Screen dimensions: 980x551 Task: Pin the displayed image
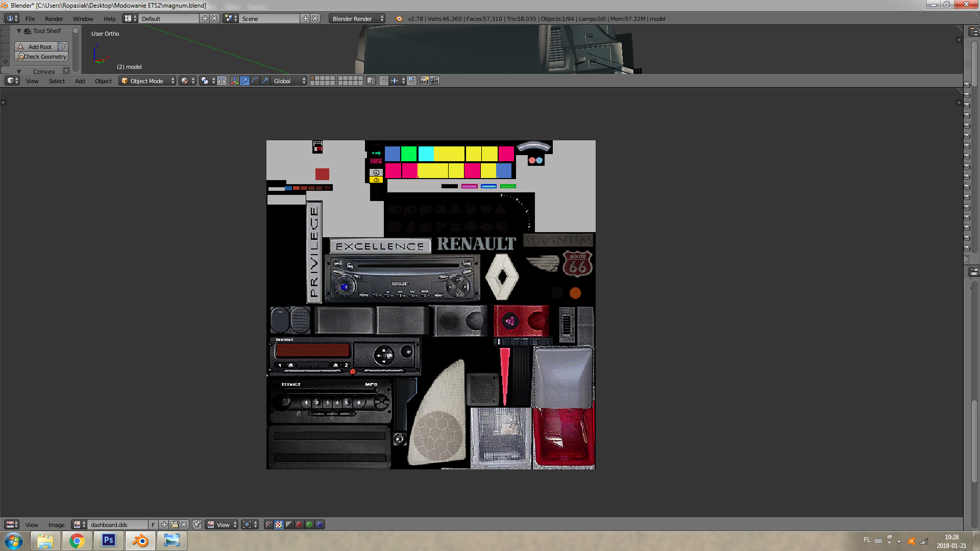click(x=197, y=525)
